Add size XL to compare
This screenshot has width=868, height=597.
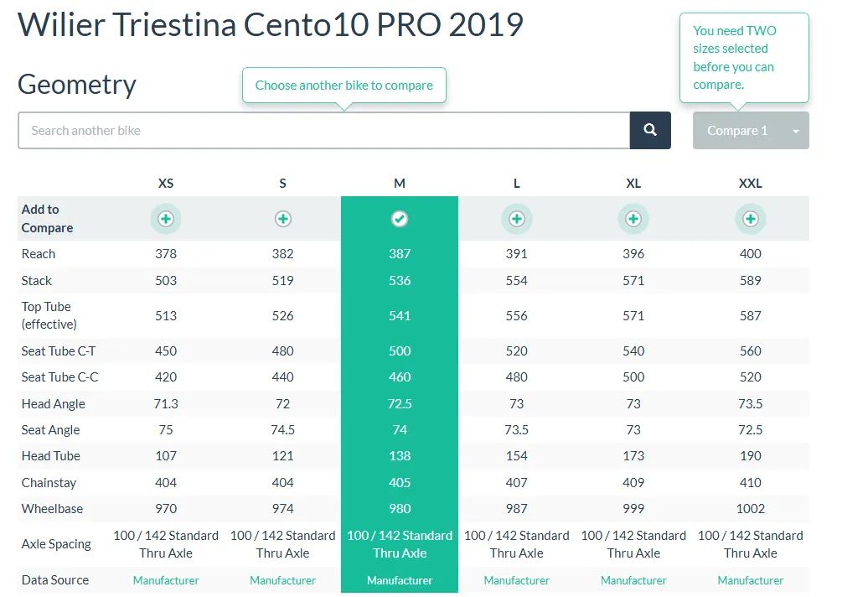(633, 219)
